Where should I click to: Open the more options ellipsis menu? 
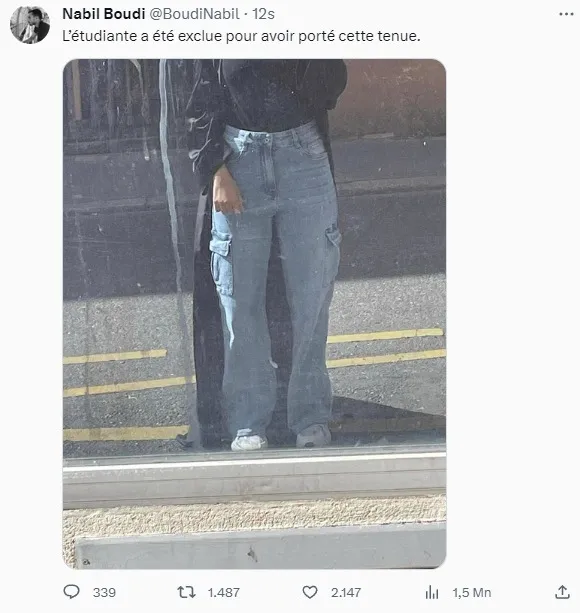(566, 14)
